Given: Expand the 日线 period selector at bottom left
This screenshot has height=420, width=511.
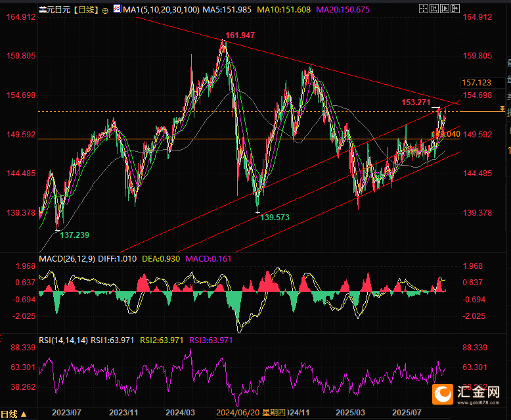Looking at the screenshot, I should pyautogui.click(x=14, y=414).
